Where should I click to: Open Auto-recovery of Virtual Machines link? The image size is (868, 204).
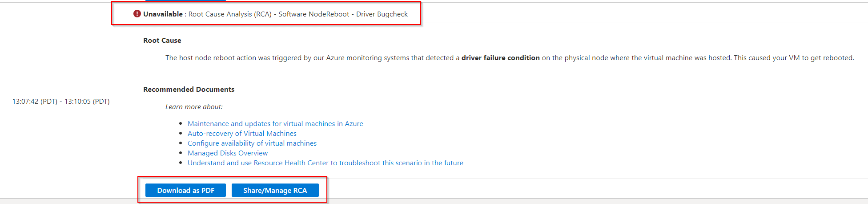pyautogui.click(x=242, y=134)
